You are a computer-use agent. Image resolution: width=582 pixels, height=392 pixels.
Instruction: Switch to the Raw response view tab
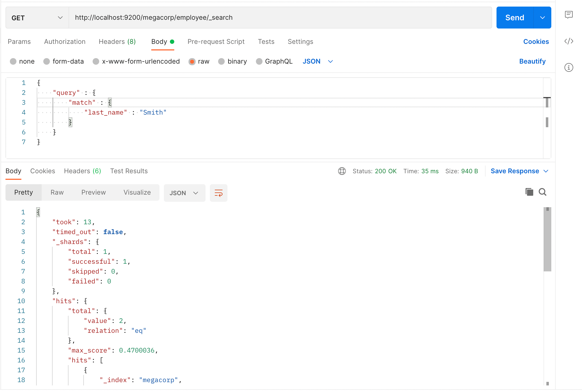point(57,192)
